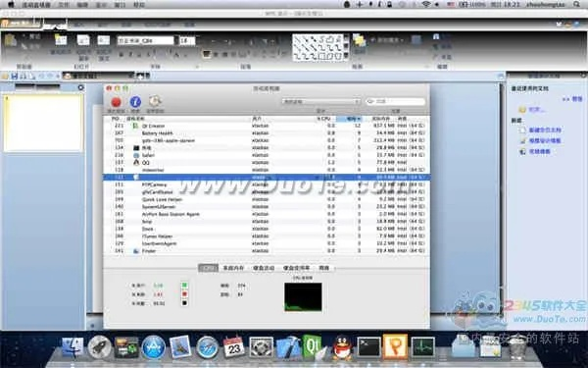
Task: Open System Preferences gear in the Dock
Action: click(261, 347)
